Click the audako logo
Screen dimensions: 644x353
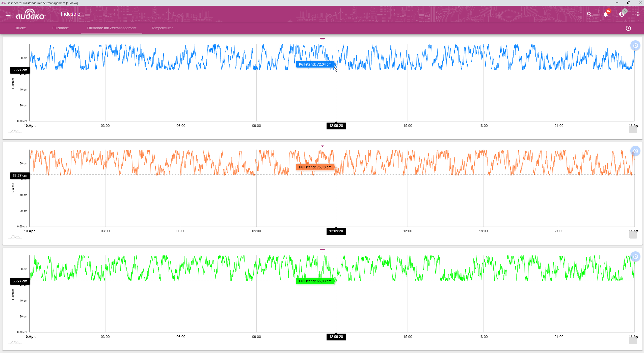tap(30, 14)
